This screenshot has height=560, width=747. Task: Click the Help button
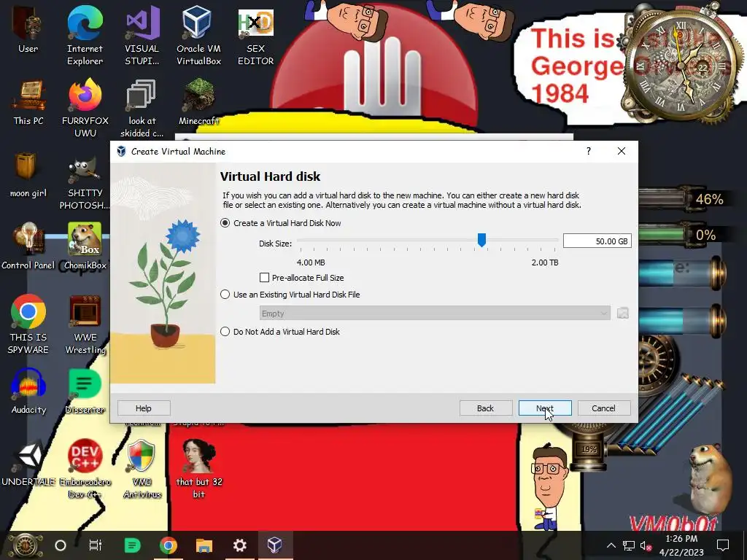coord(144,408)
